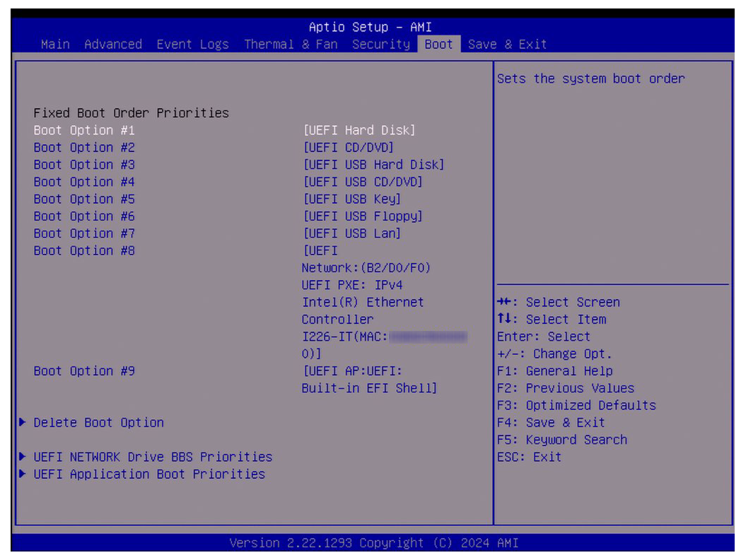
Task: Change the Built-in EFI Shell value
Action: tap(369, 380)
